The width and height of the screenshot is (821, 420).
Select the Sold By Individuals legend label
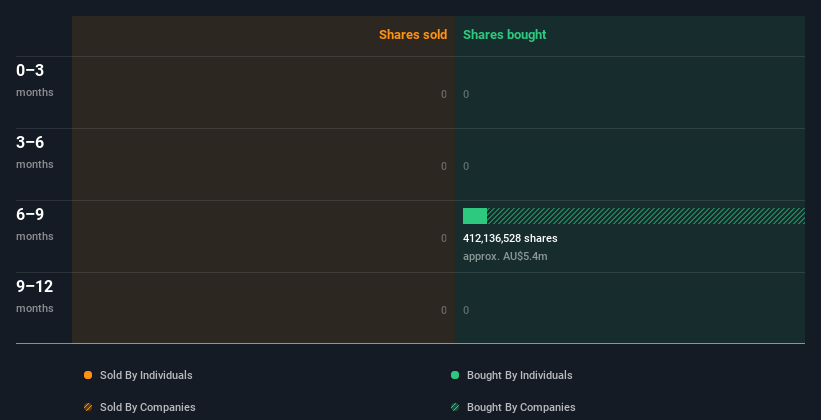click(x=146, y=375)
